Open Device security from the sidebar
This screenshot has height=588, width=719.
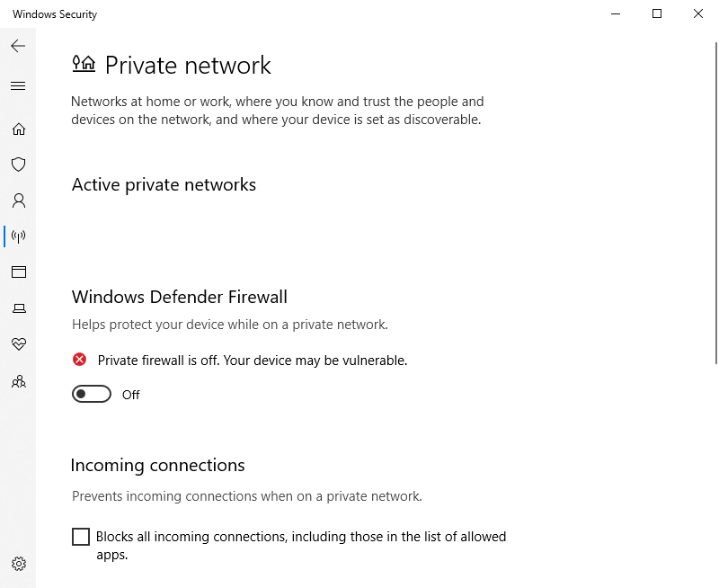coord(18,308)
